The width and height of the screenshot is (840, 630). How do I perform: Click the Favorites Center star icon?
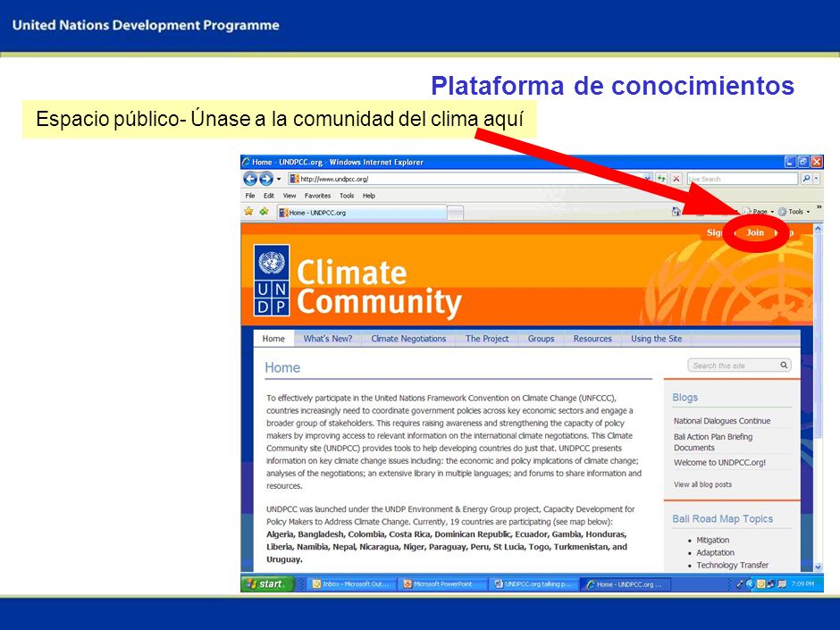point(248,212)
